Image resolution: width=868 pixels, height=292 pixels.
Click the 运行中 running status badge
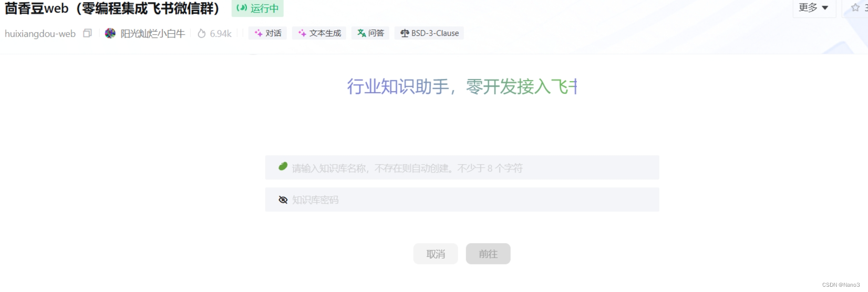[257, 8]
